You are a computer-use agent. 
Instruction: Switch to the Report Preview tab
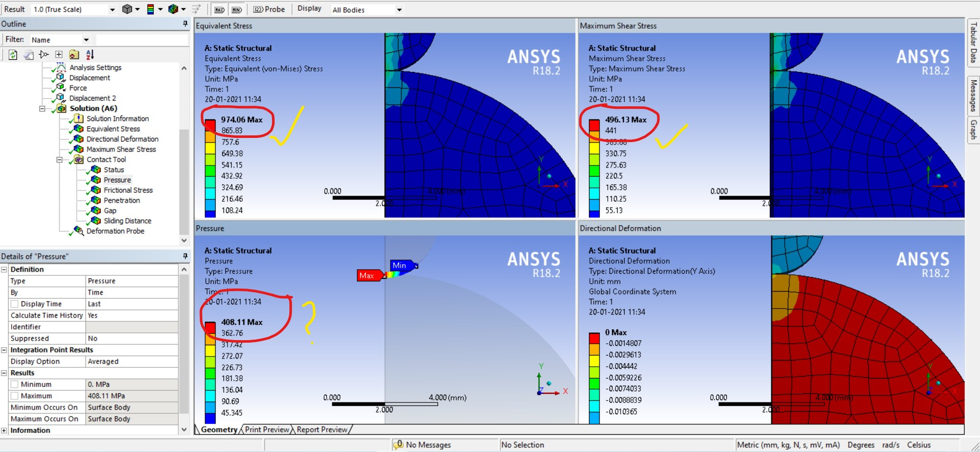(322, 430)
